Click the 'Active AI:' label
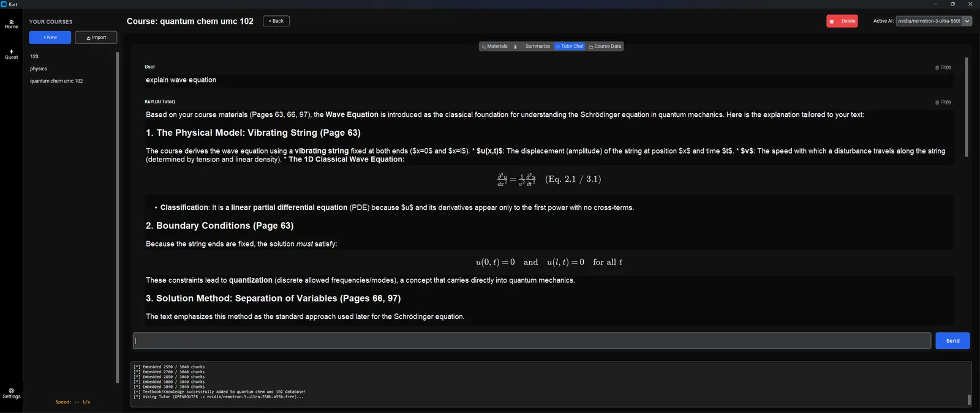This screenshot has width=980, height=413. 883,21
